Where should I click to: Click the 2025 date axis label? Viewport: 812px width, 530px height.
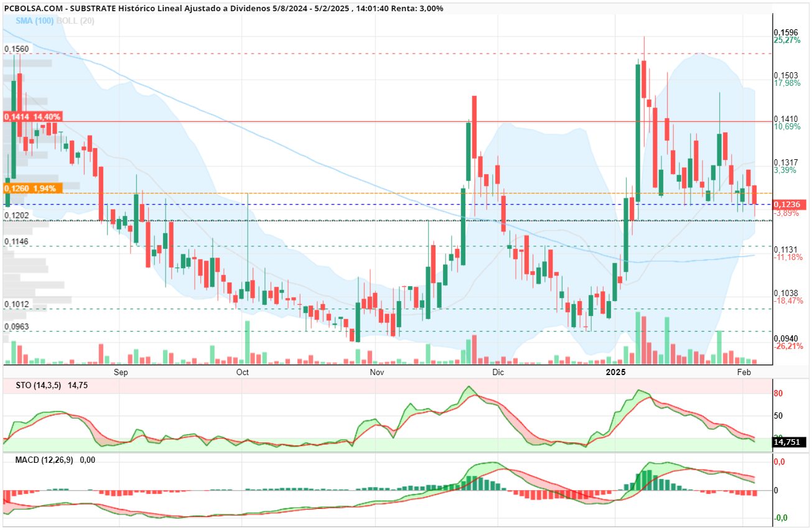click(x=616, y=372)
